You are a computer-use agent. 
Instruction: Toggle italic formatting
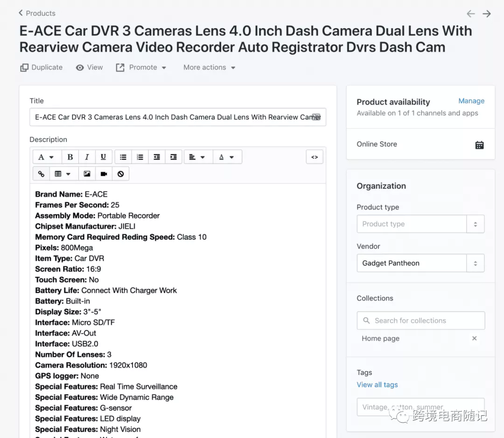point(87,157)
